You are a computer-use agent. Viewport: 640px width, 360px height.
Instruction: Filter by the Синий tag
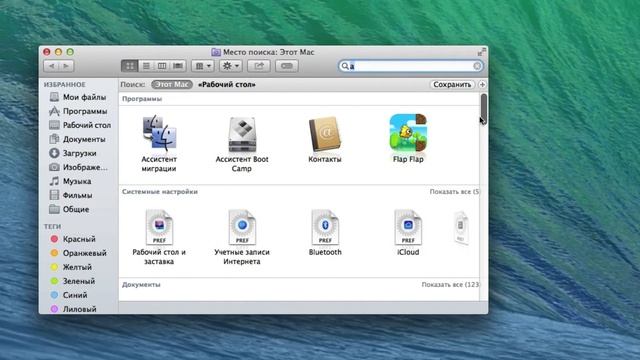pos(69,295)
